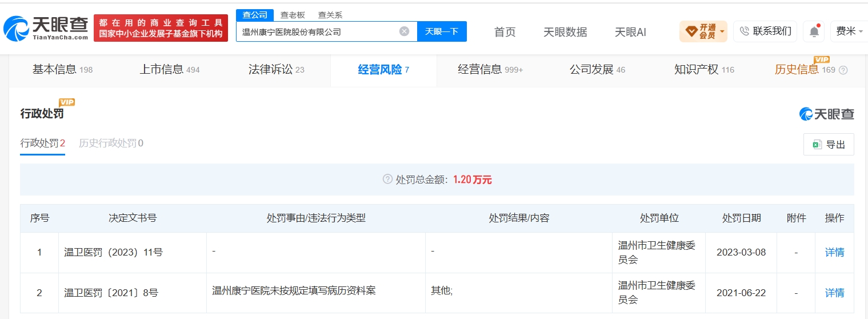Select the 查公司 search tab
This screenshot has height=319, width=868.
[x=255, y=15]
